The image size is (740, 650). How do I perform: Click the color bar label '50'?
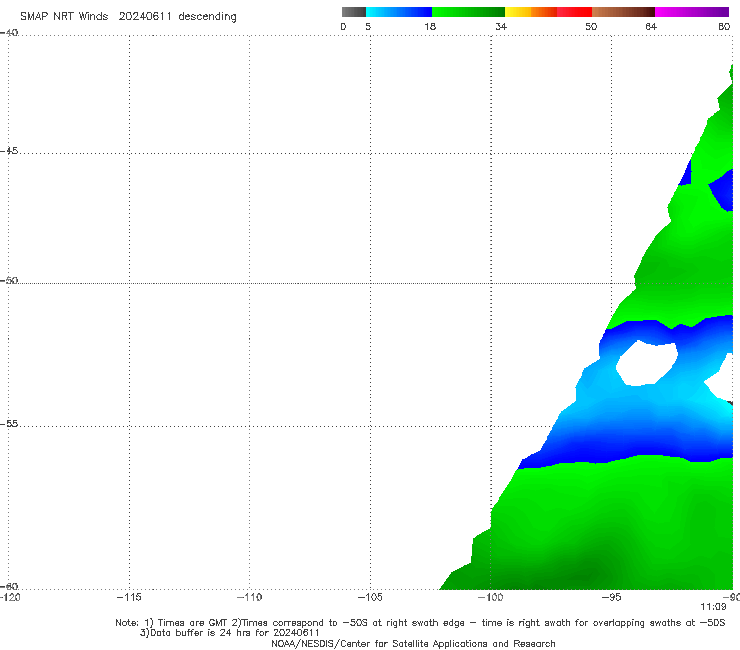coord(591,27)
